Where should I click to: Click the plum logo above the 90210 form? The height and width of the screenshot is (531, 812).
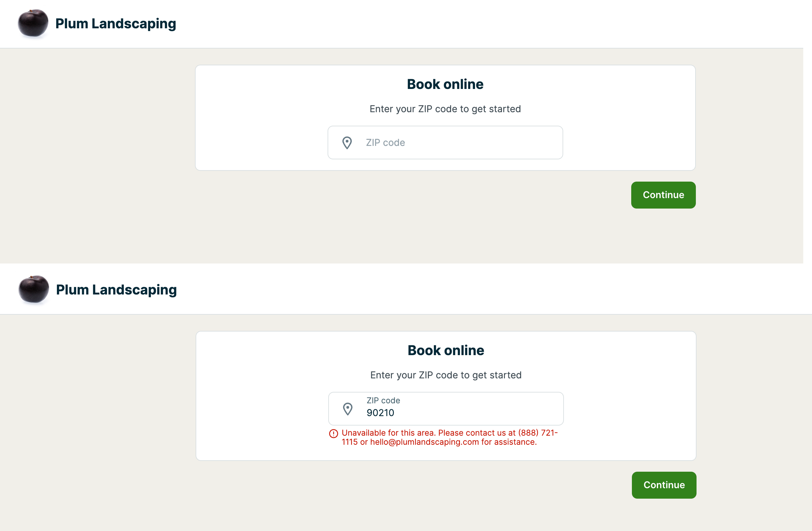pos(33,289)
